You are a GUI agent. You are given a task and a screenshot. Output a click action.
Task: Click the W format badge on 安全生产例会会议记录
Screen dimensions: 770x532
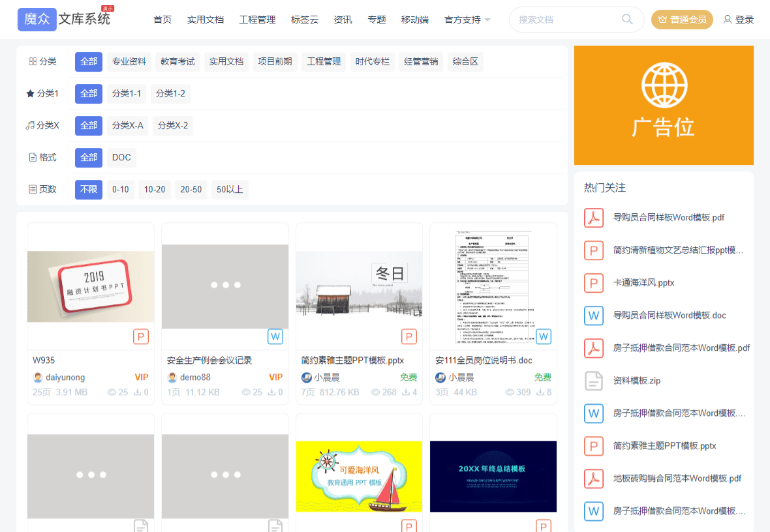(275, 336)
